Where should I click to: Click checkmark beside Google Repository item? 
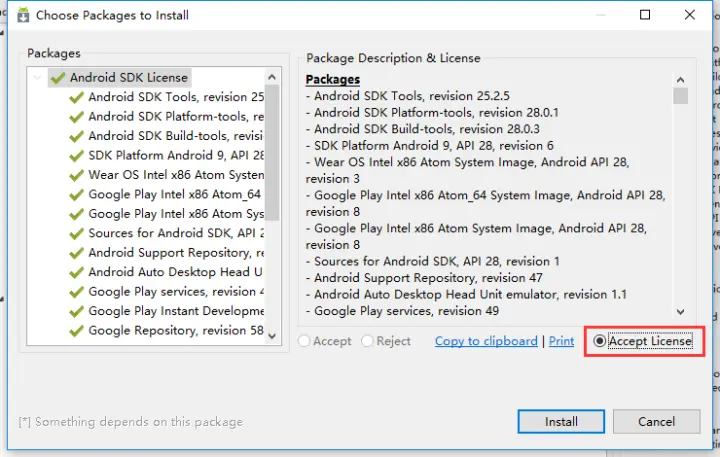click(76, 331)
